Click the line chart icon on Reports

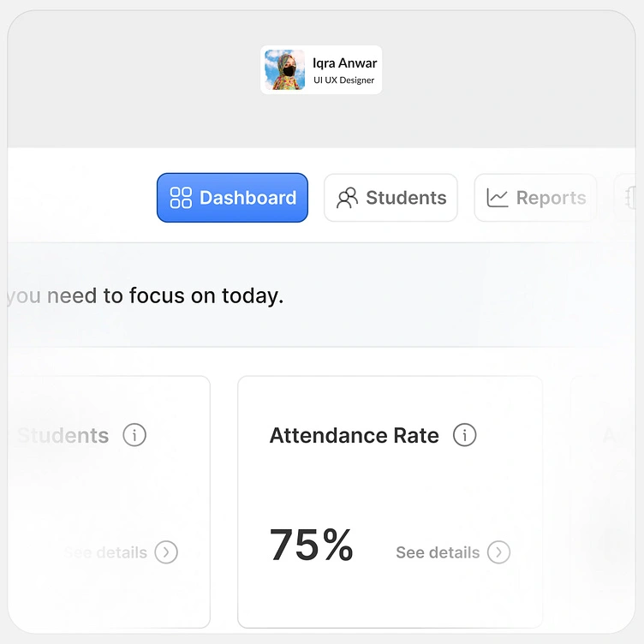click(x=498, y=198)
